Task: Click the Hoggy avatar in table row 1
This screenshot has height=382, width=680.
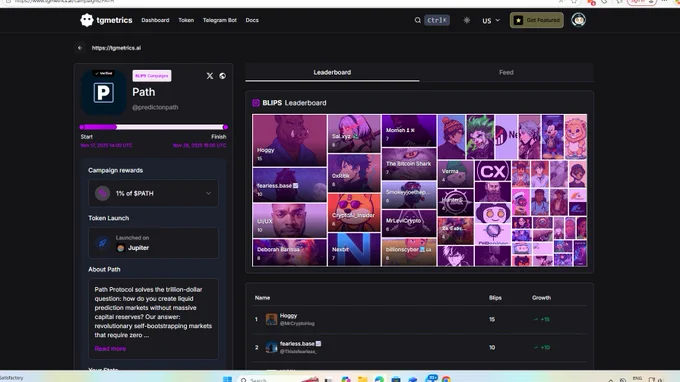Action: click(x=271, y=320)
